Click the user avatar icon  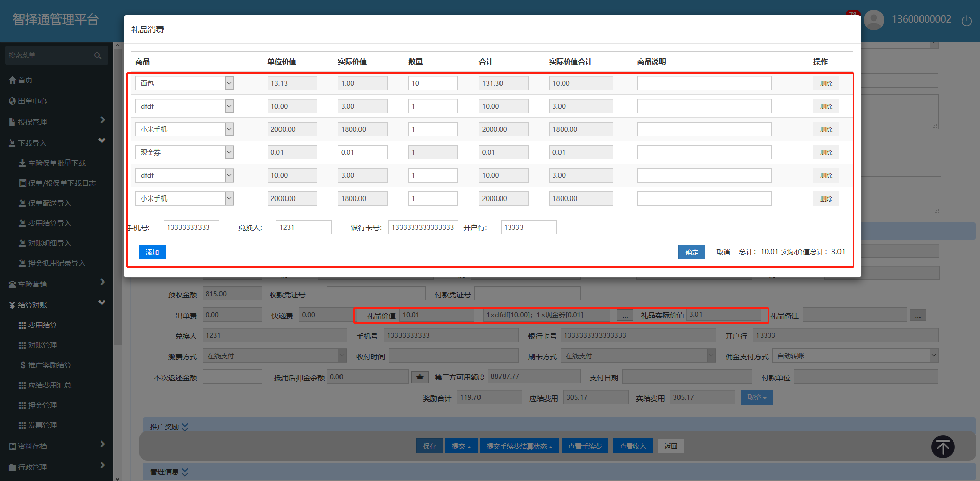pos(873,20)
